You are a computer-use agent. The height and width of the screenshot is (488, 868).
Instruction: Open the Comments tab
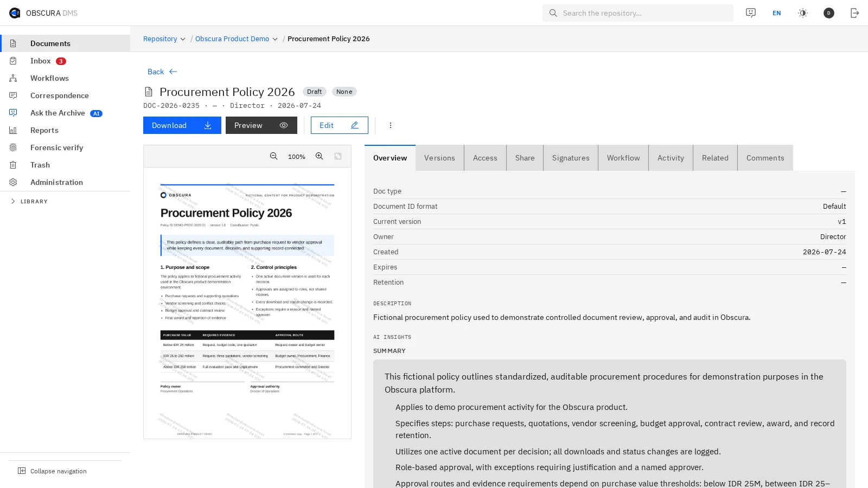(x=765, y=158)
